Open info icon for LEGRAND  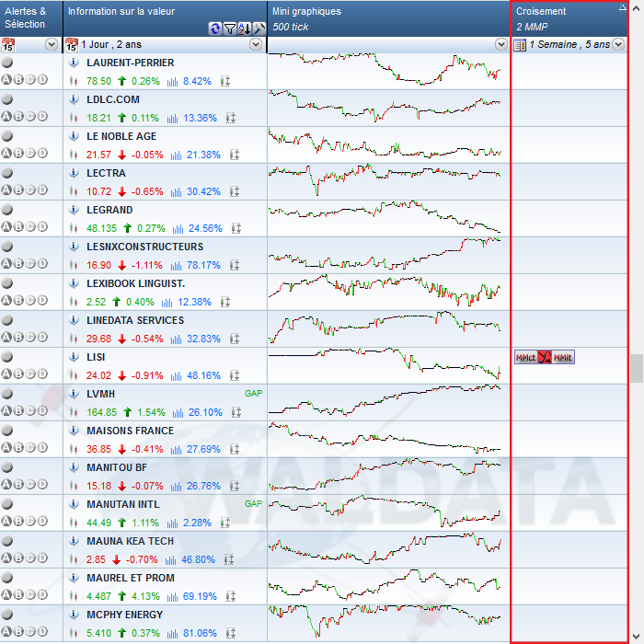(74, 210)
